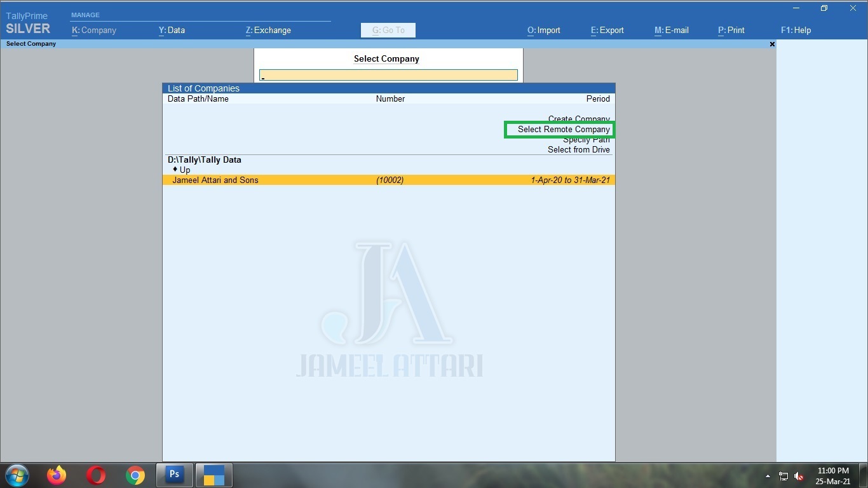Open the E: Export menu
868x488 pixels.
click(x=607, y=30)
